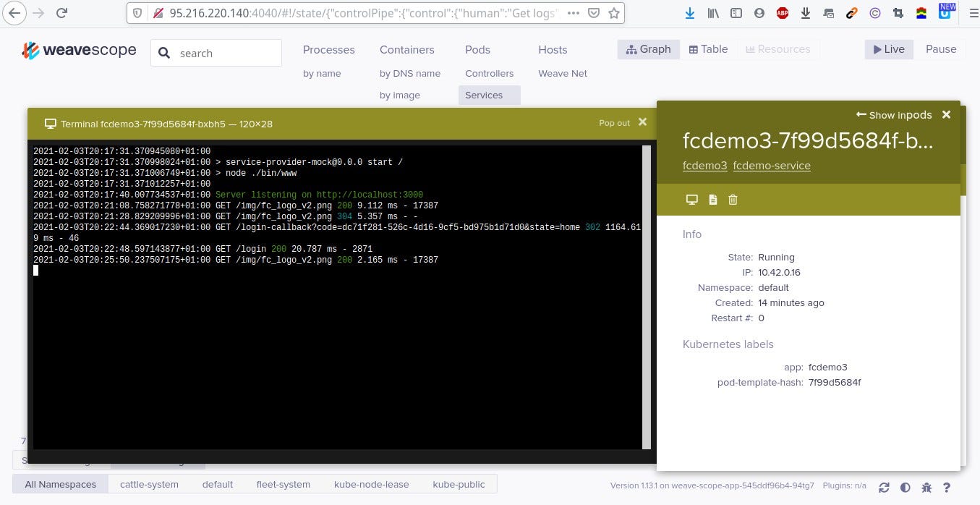Open page actions three-dot menu in URL bar
Viewport: 980px width, 505px height.
tap(573, 12)
